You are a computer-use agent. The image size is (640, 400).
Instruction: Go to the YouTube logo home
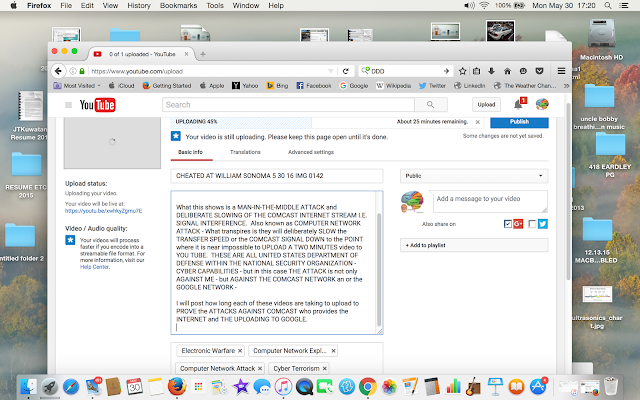pyautogui.click(x=98, y=105)
